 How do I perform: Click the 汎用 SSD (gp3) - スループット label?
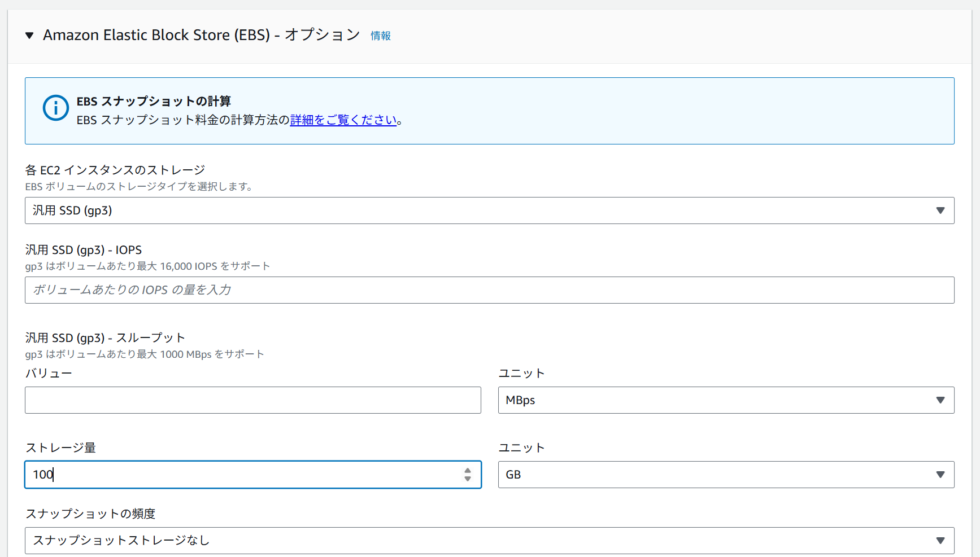105,338
